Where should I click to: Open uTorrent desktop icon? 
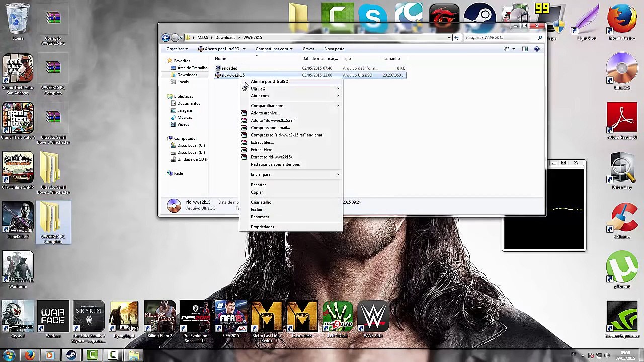click(x=622, y=270)
